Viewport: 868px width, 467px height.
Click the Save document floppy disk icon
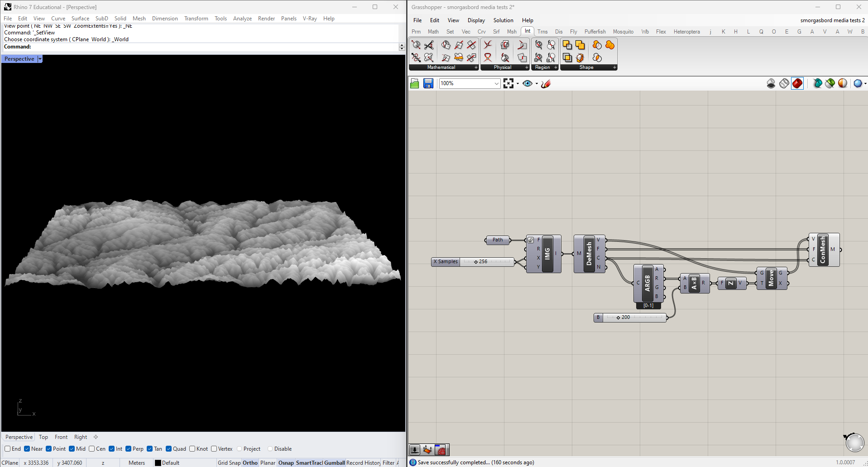click(428, 83)
